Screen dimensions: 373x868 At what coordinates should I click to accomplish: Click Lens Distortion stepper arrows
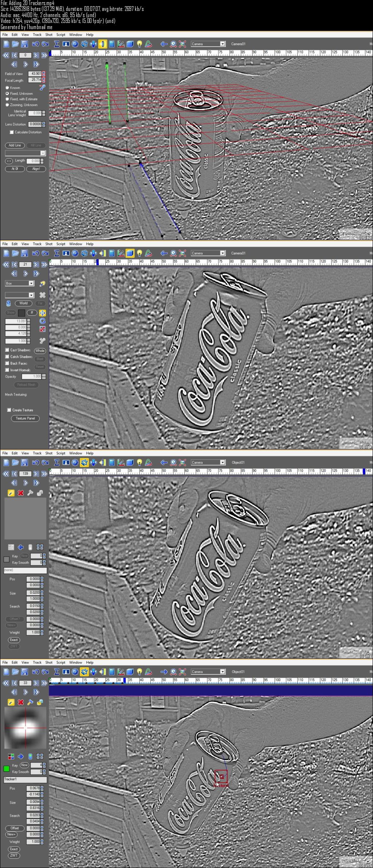coord(44,124)
